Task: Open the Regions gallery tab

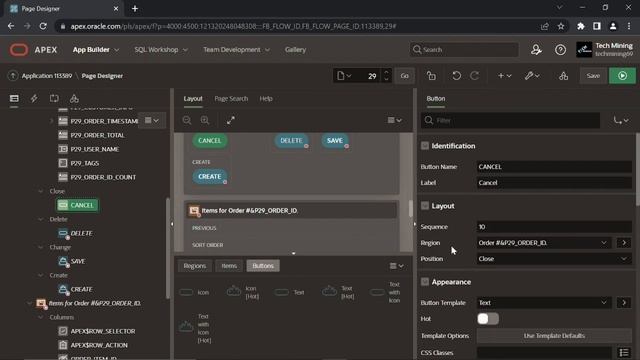Action: coord(195,266)
